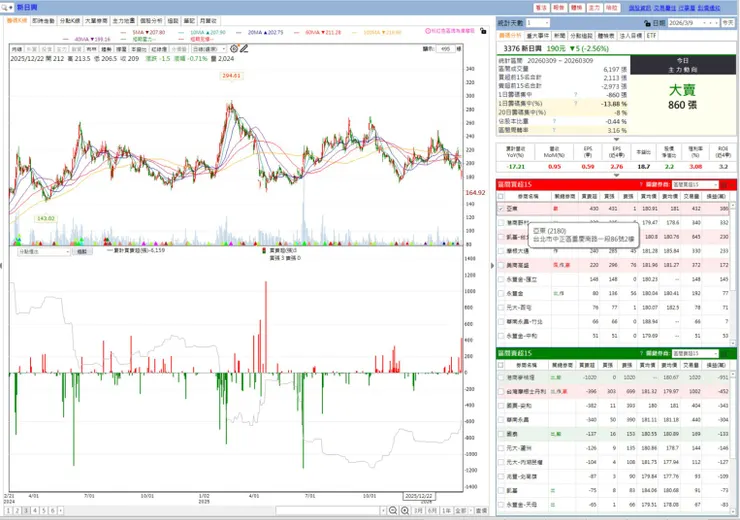
Task: Switch to the 月營收 tab
Action: 208,21
